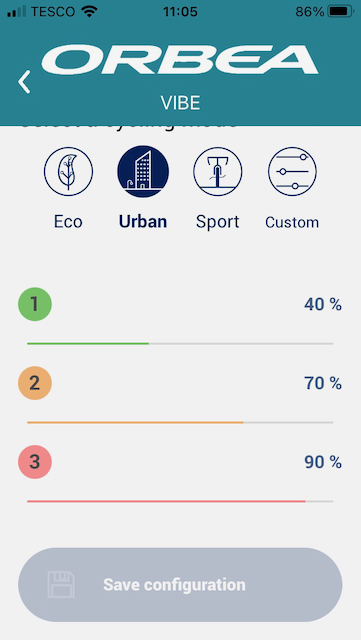
Task: Choose the Sport mode label
Action: [x=218, y=222]
